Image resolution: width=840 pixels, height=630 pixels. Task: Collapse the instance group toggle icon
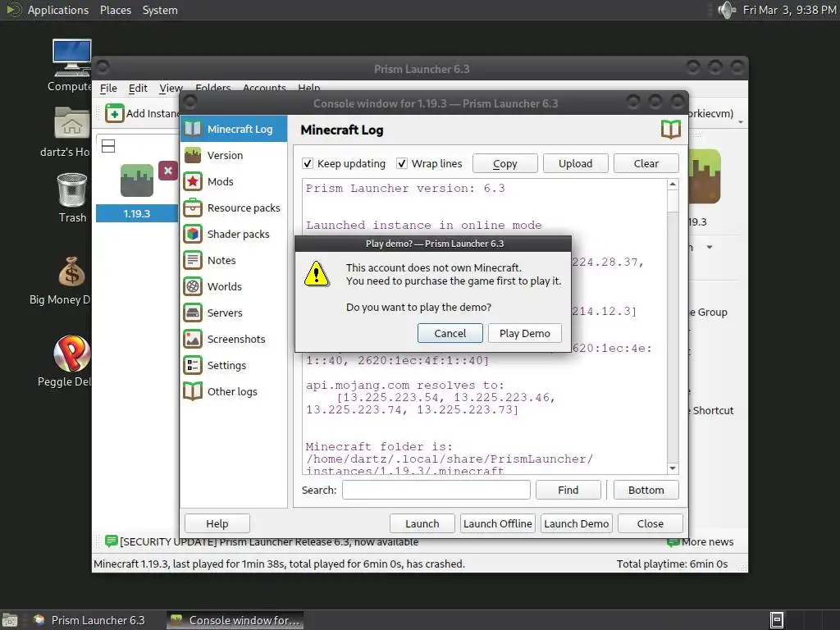(108, 146)
